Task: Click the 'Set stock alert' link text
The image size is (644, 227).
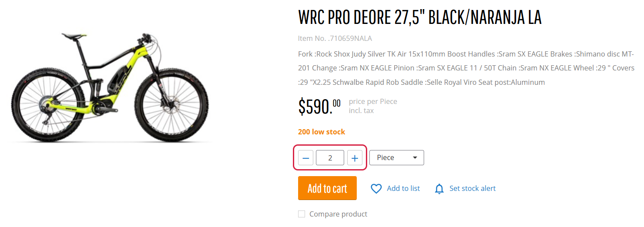Action: coord(472,188)
